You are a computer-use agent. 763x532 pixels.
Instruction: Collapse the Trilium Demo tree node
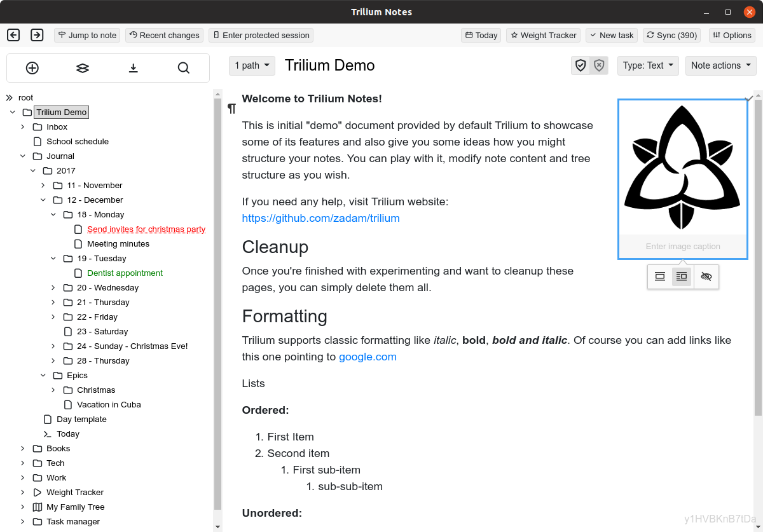click(13, 113)
